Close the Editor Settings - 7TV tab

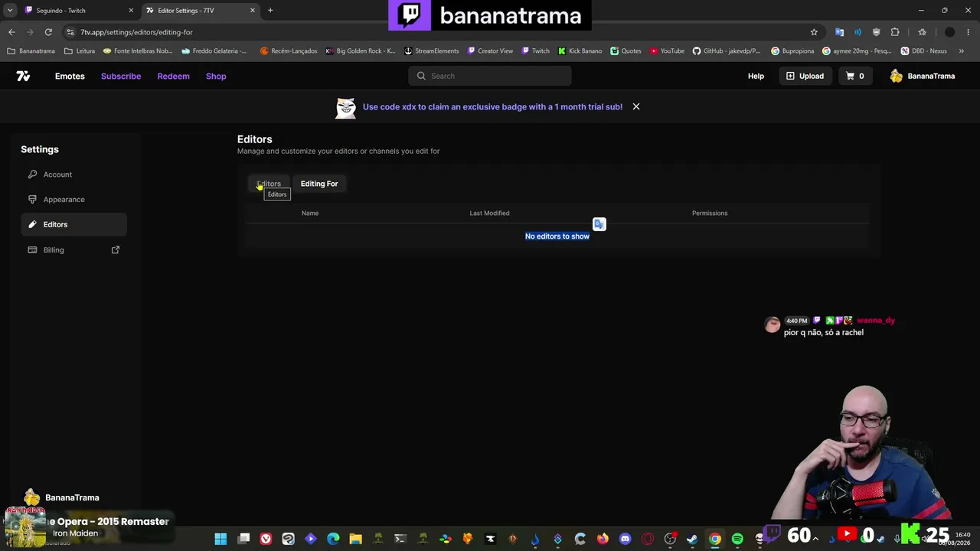click(x=252, y=11)
